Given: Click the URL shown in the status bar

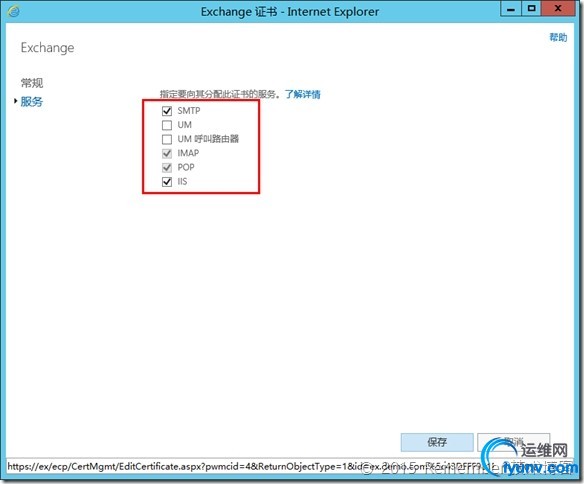Looking at the screenshot, I should tap(250, 467).
